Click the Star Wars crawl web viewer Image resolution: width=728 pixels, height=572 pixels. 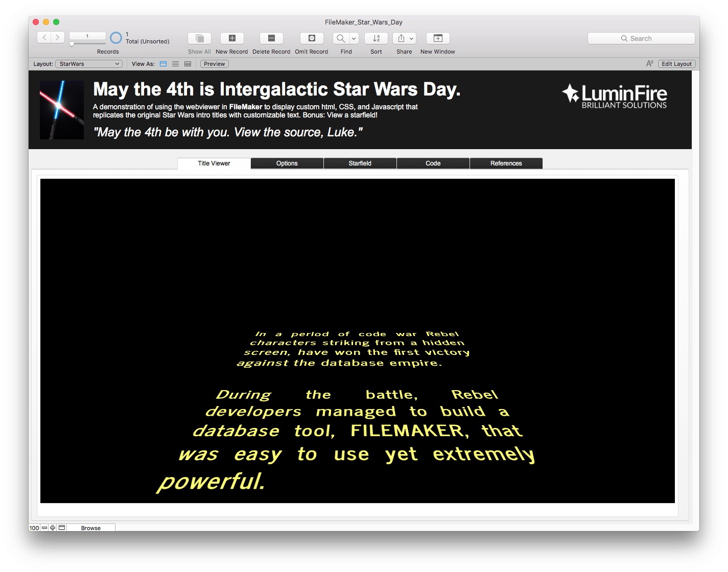(x=358, y=341)
